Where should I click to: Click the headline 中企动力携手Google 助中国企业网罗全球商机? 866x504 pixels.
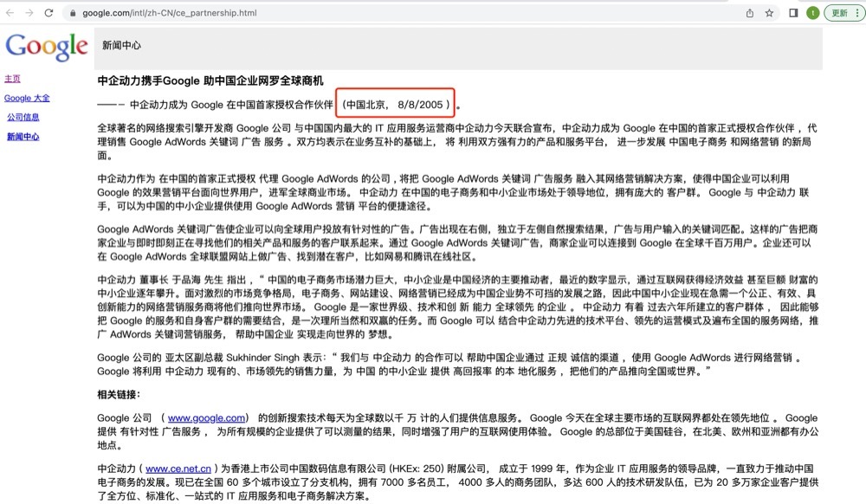click(210, 81)
